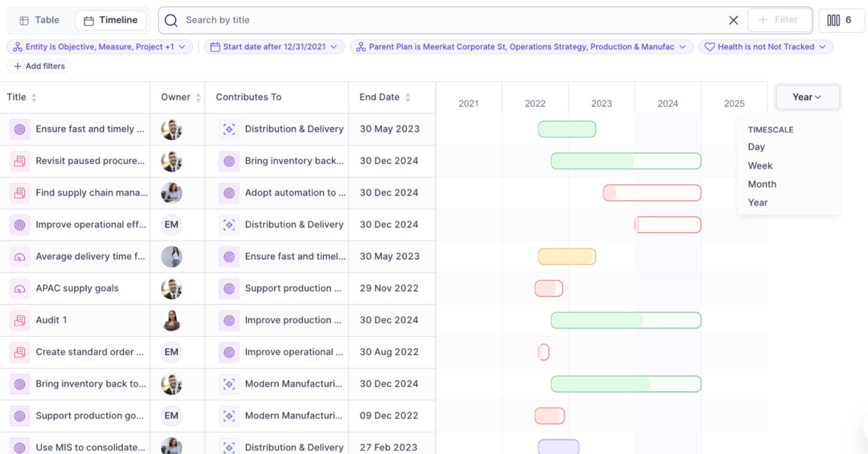Click the project icon next to Audit 1
This screenshot has width=868, height=454.
tap(20, 320)
